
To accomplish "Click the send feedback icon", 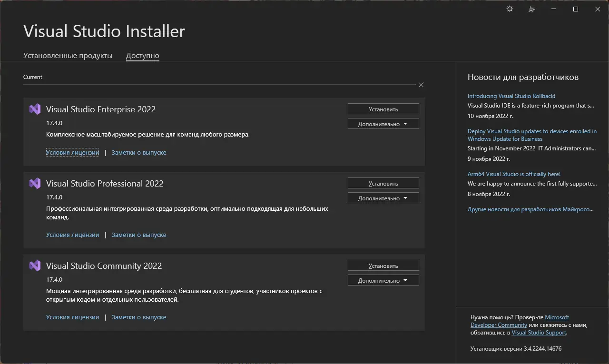I will point(532,9).
